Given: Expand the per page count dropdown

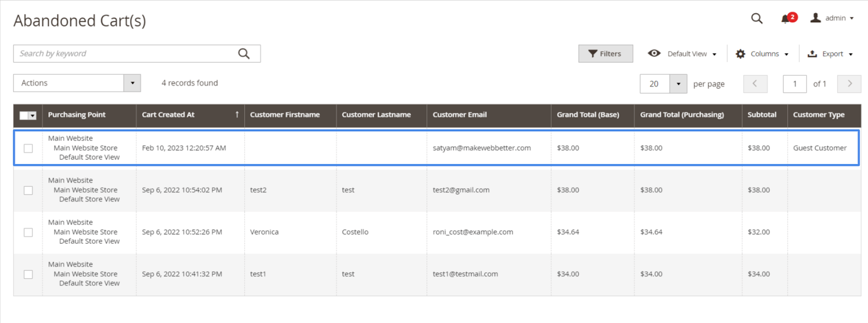Looking at the screenshot, I should [678, 84].
